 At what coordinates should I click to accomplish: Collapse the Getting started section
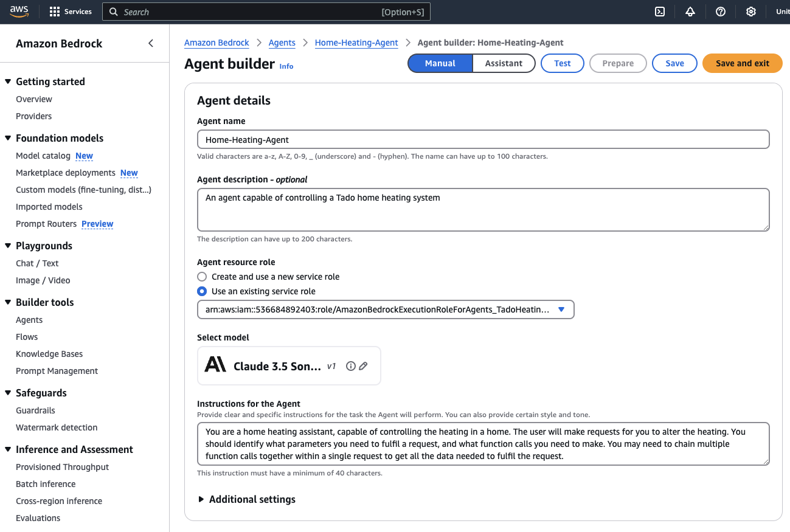pyautogui.click(x=8, y=81)
